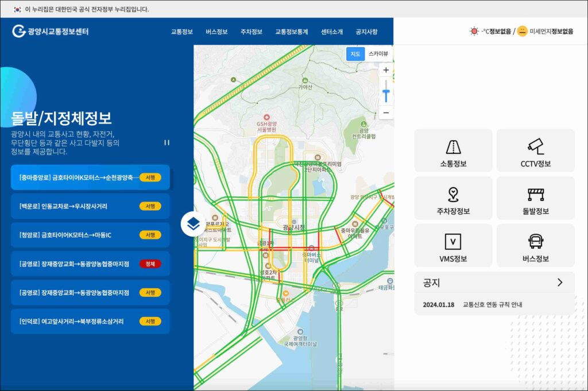The image size is (588, 391).
Task: Switch map to 스카이뷰 mode
Action: coord(378,54)
